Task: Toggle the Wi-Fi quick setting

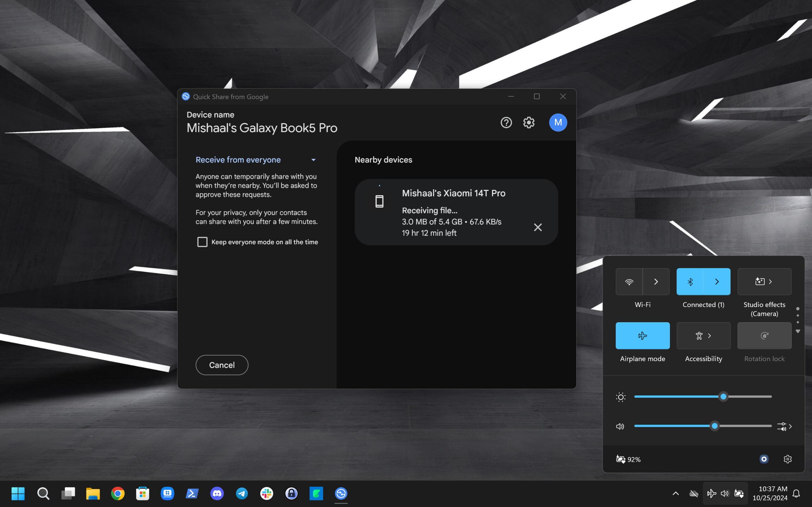Action: [x=629, y=282]
